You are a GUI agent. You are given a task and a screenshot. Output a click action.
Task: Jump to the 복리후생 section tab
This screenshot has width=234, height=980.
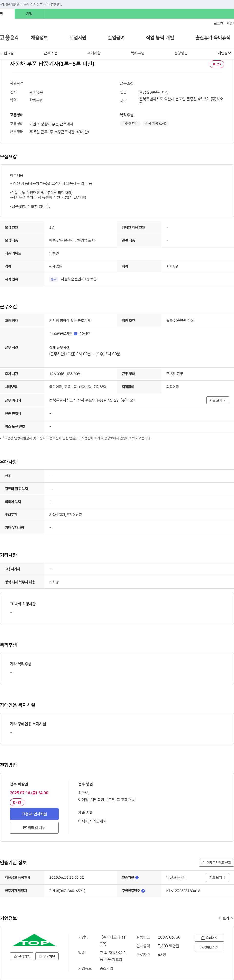click(x=137, y=53)
